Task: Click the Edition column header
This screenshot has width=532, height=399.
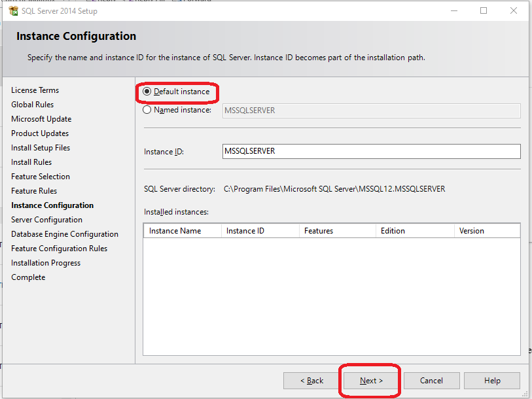Action: (393, 230)
